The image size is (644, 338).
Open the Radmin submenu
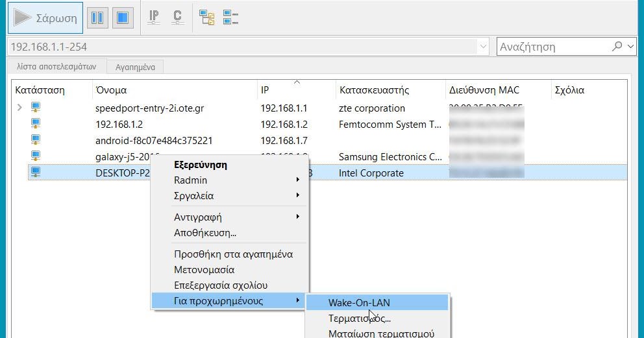coord(230,180)
